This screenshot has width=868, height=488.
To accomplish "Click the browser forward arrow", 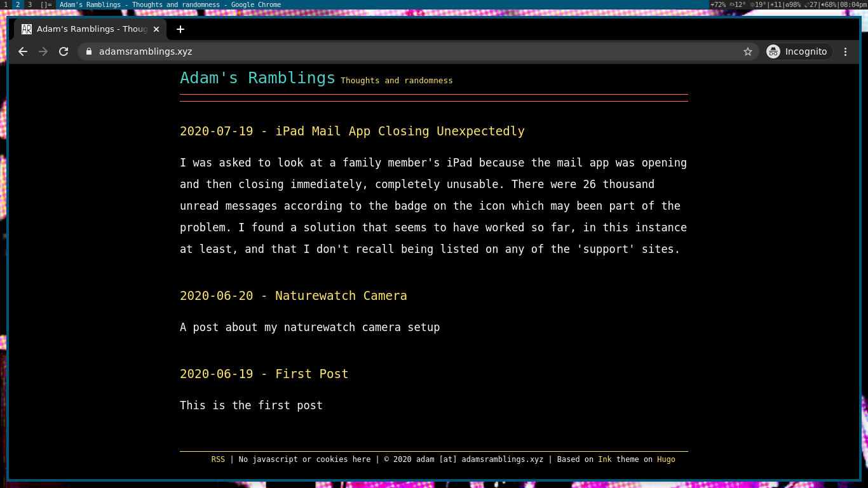I will click(x=43, y=51).
